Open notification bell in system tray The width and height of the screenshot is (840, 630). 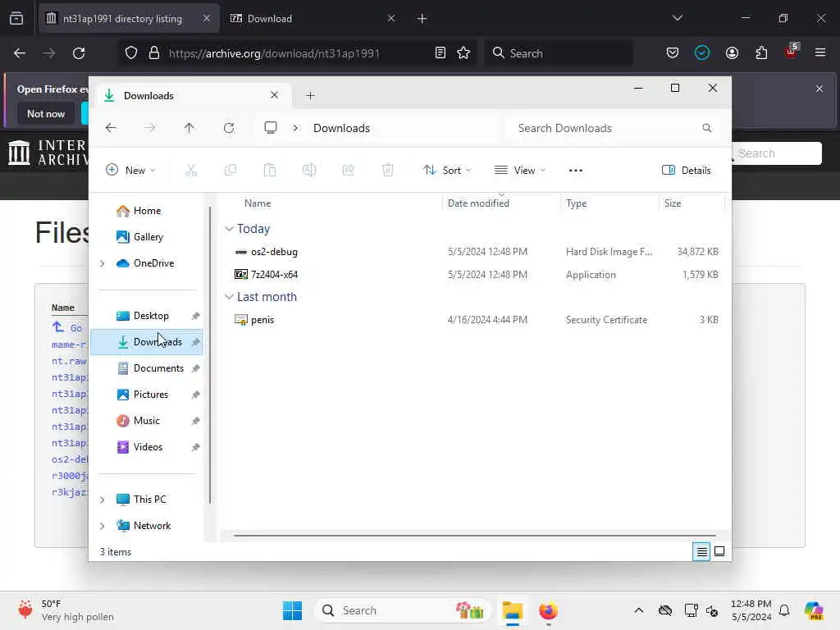tap(784, 610)
